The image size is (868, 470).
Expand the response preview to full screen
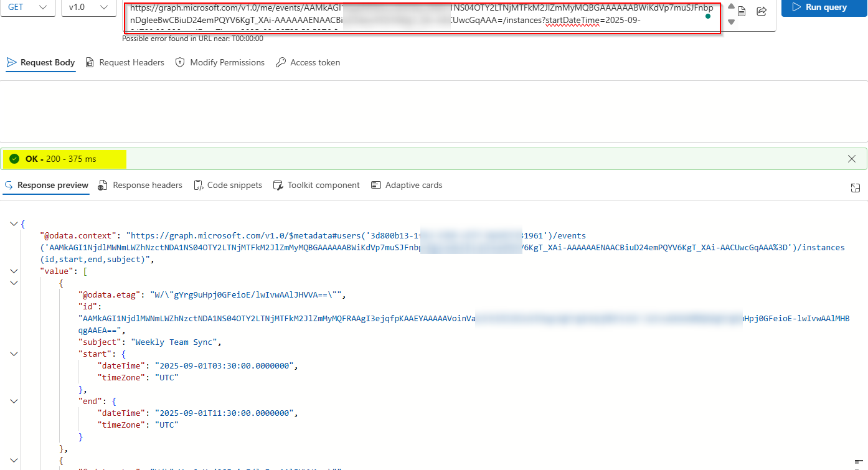855,187
